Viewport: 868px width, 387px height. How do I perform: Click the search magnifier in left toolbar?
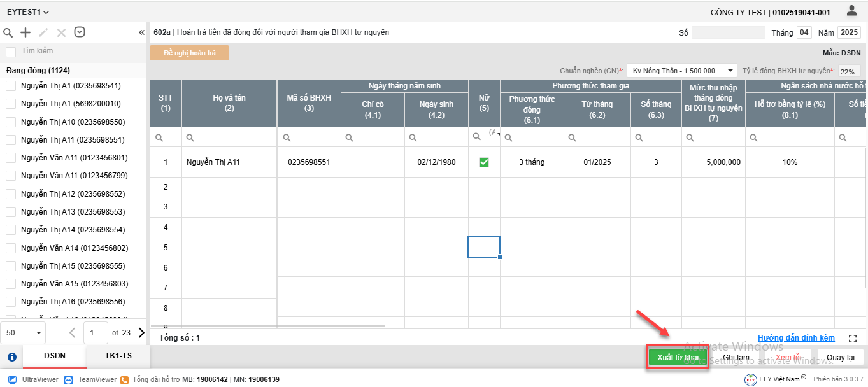(8, 32)
